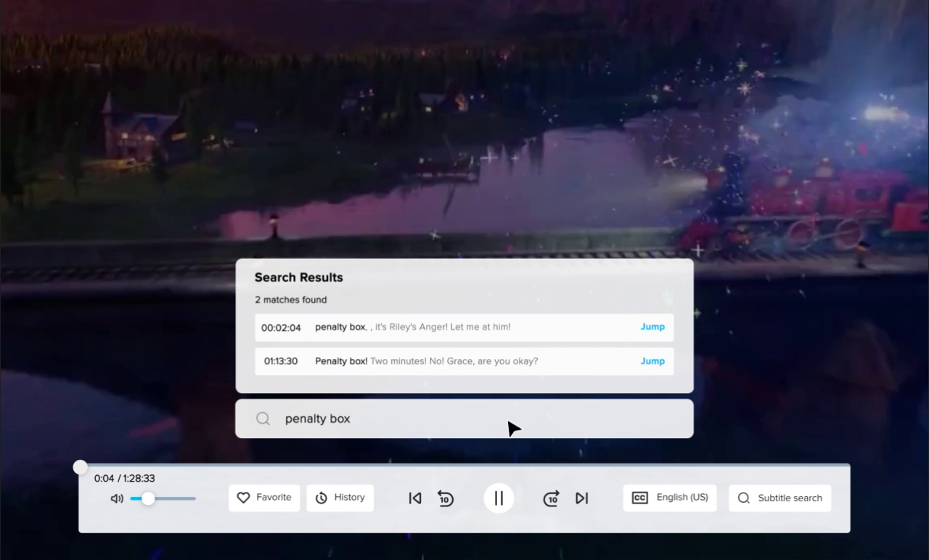Toggle the Subtitle search panel
This screenshot has height=560, width=929.
pos(780,498)
